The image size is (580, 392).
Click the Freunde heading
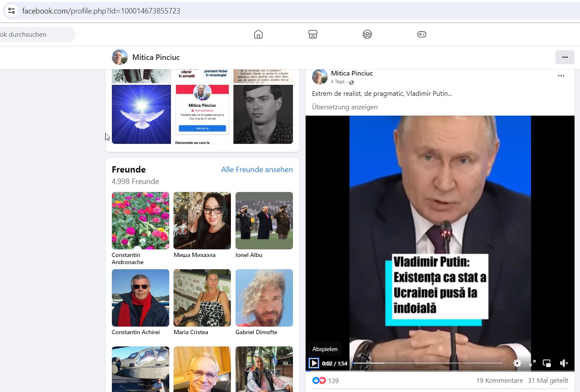[129, 170]
